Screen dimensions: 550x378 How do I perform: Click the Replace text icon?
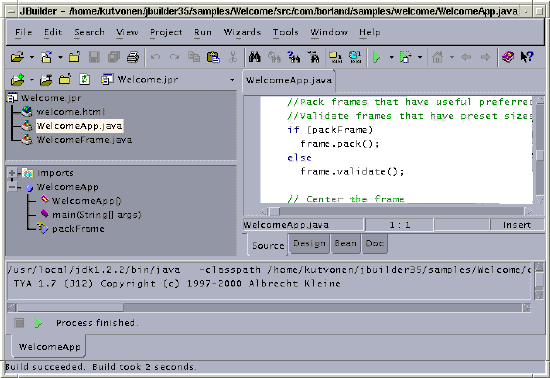274,57
